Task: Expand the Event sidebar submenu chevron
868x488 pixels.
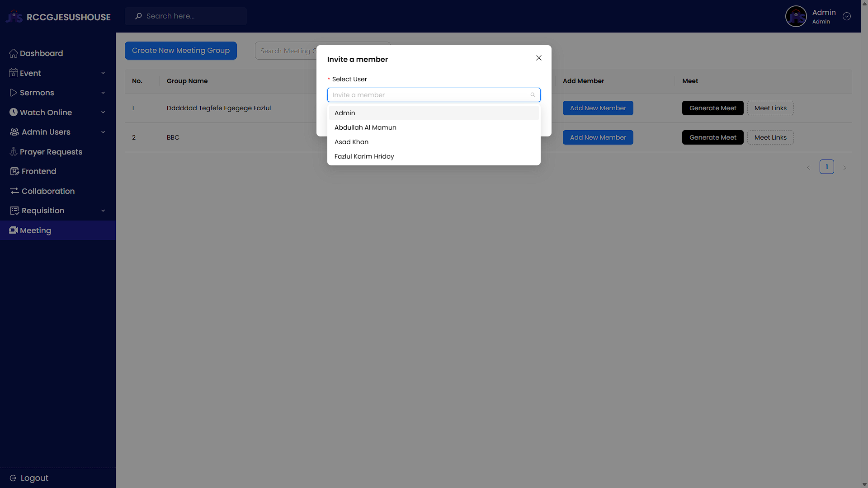Action: [x=103, y=73]
